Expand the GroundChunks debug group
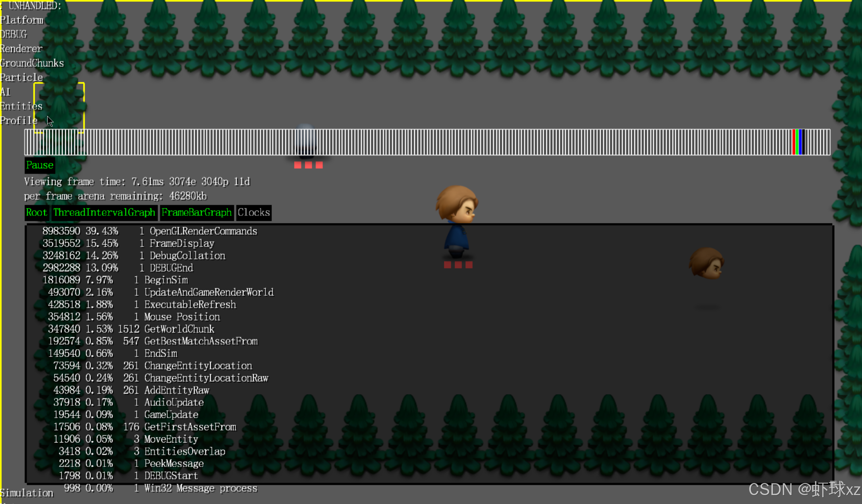This screenshot has width=862, height=504. tap(32, 63)
